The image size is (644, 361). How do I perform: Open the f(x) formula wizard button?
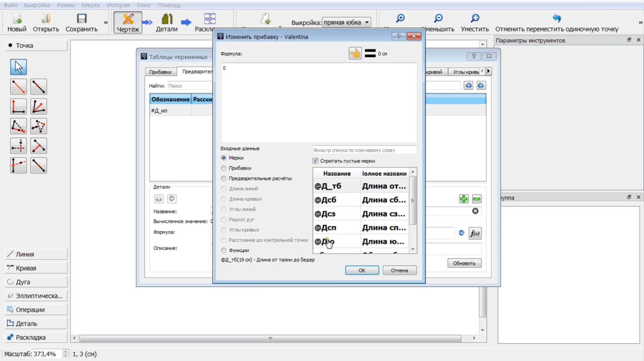pos(475,233)
